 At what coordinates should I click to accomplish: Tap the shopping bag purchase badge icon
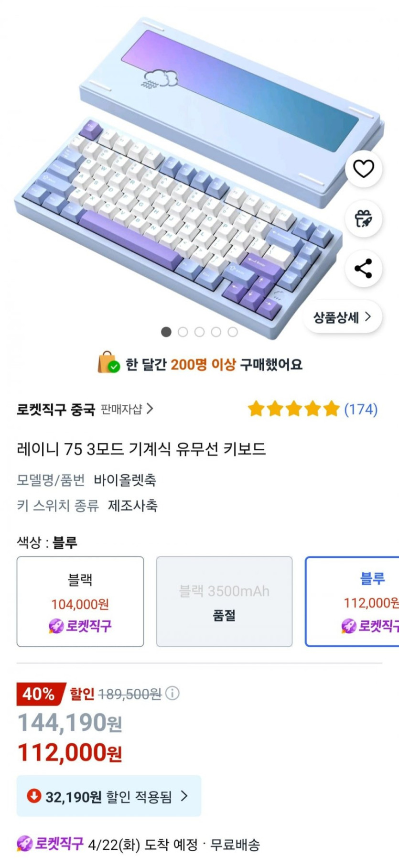tap(108, 363)
